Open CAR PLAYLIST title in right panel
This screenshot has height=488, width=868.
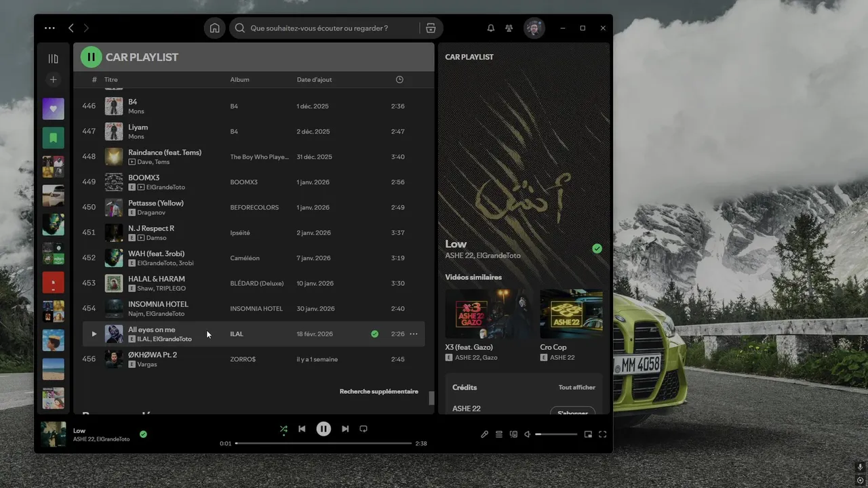click(469, 57)
